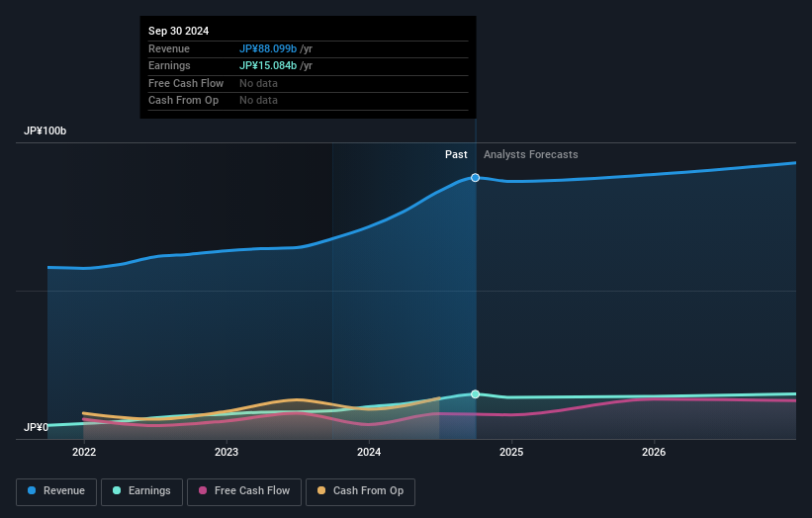
Task: Click the Revenue tooltip row label
Action: tap(169, 48)
